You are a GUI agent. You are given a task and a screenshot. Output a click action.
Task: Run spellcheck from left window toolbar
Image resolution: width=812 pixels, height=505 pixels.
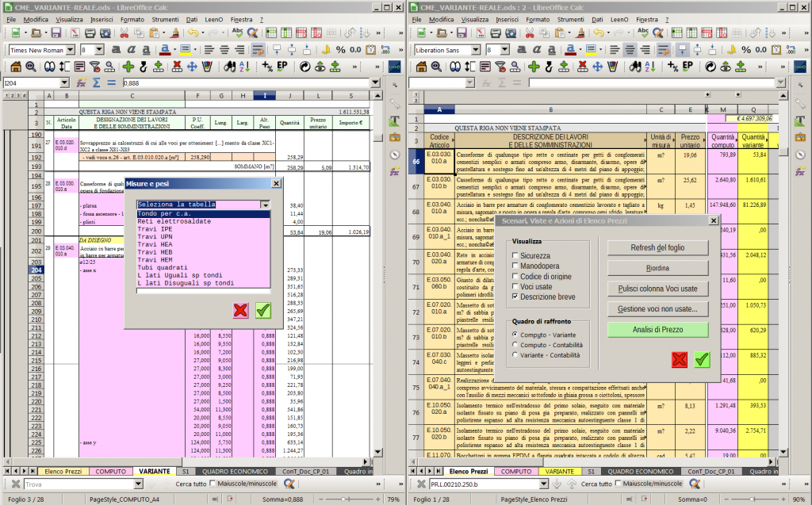coord(237,33)
